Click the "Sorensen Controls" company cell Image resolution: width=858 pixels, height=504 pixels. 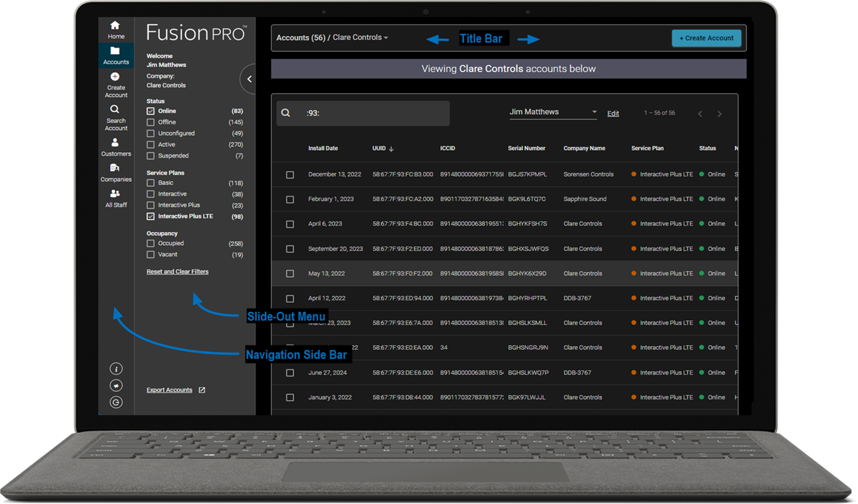coord(588,174)
